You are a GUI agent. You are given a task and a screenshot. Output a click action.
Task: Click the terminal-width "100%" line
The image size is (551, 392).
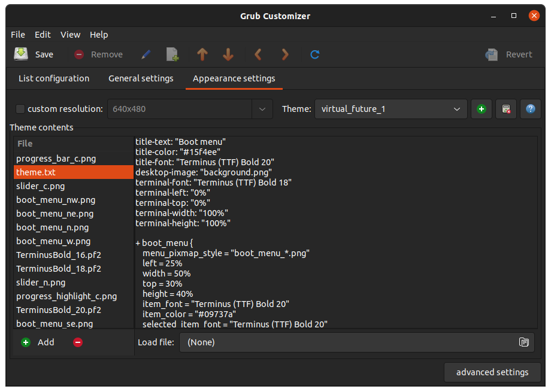point(182,213)
